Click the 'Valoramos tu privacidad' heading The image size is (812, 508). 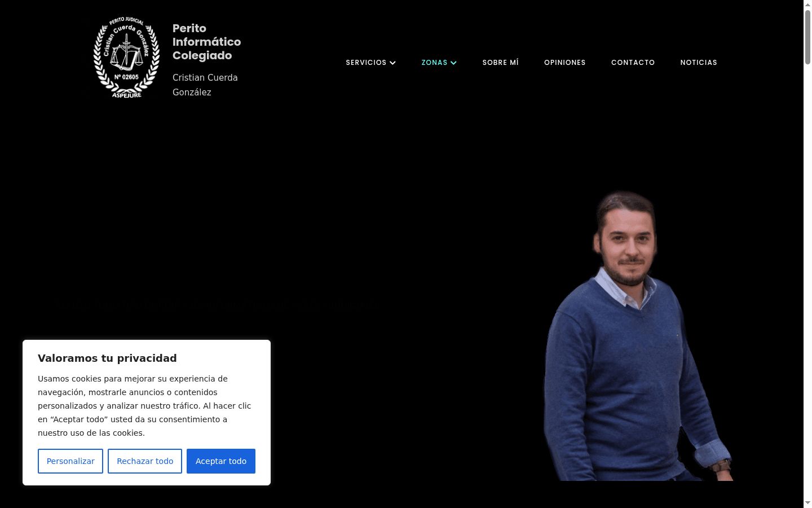[107, 358]
